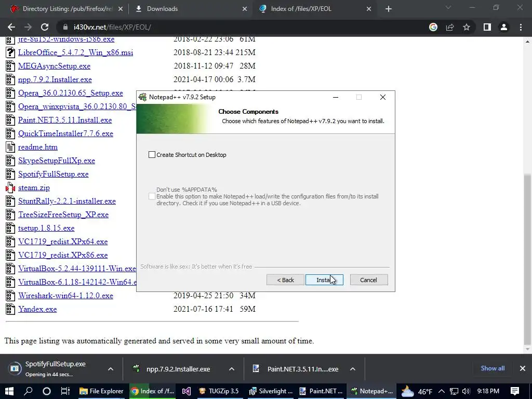Bookmark this page with the star icon
The image size is (532, 399).
467,27
